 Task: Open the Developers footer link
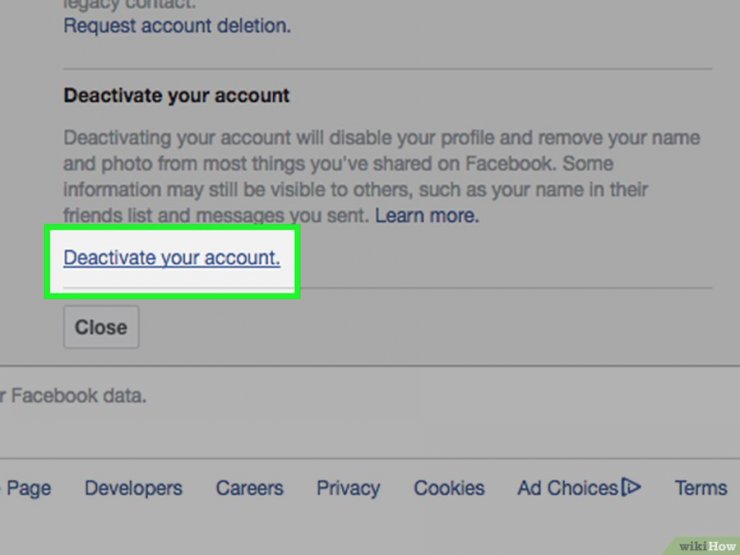pos(133,488)
